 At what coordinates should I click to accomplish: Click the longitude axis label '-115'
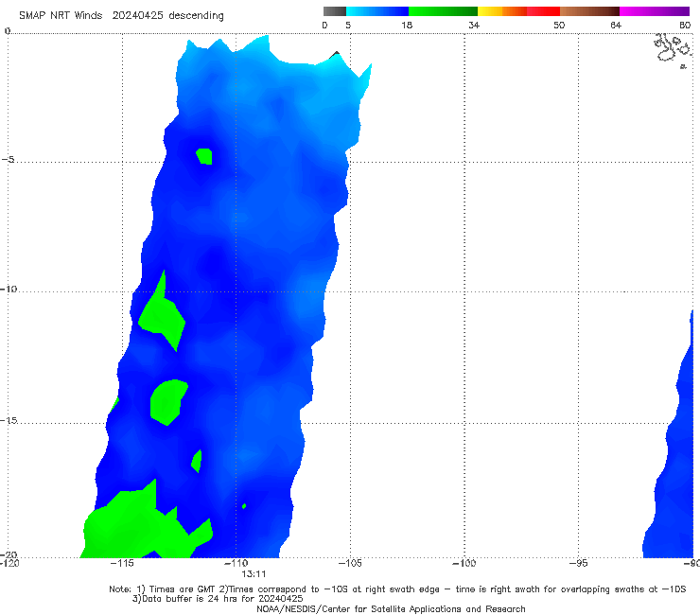click(122, 563)
